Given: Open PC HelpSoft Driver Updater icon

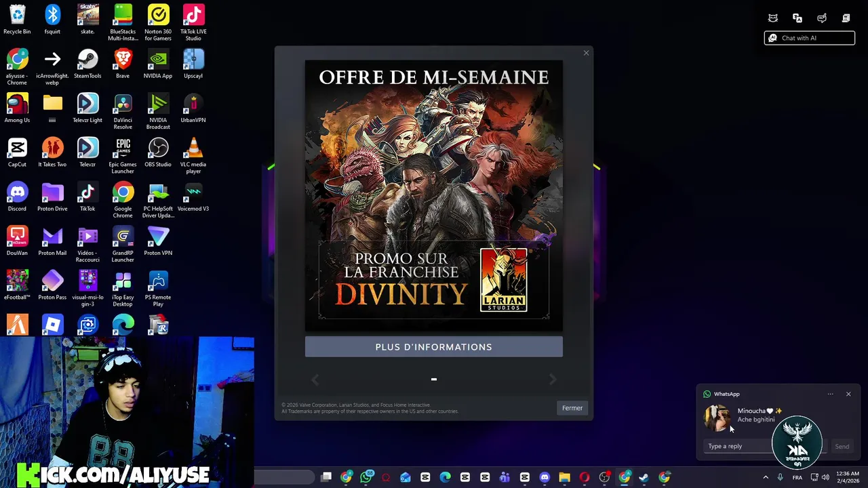Looking at the screenshot, I should coord(158,200).
